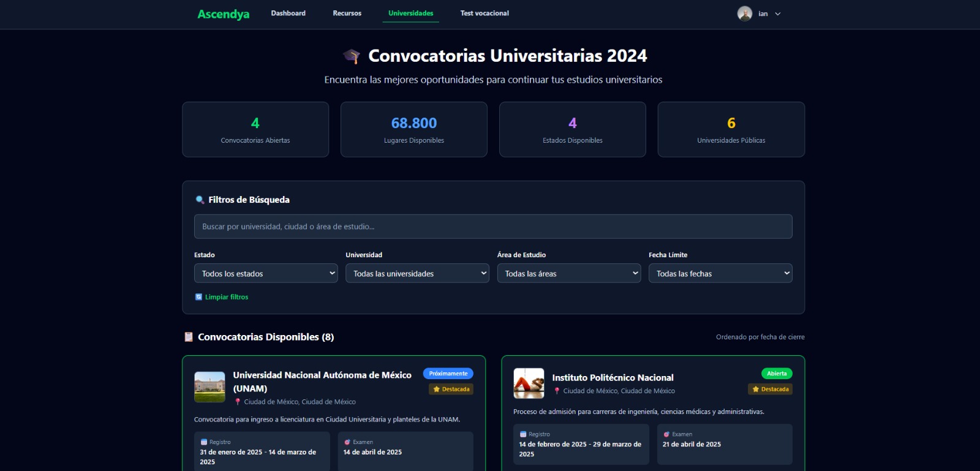
Task: Click the Destacada badge on the UNAM card
Action: (451, 389)
